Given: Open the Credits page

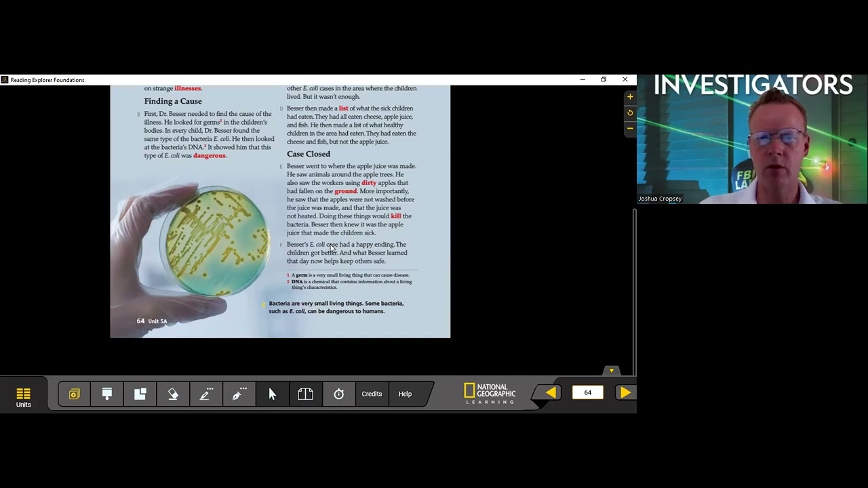Looking at the screenshot, I should [372, 394].
